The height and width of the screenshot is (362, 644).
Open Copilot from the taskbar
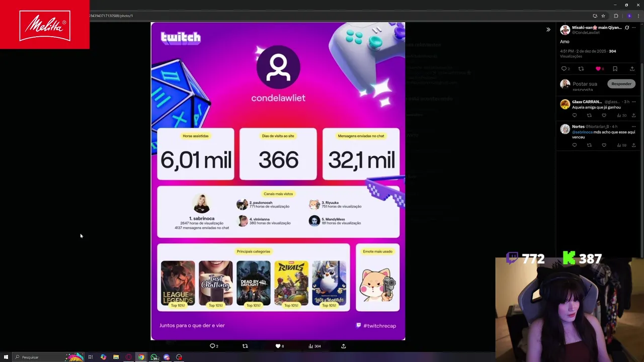coord(103,357)
